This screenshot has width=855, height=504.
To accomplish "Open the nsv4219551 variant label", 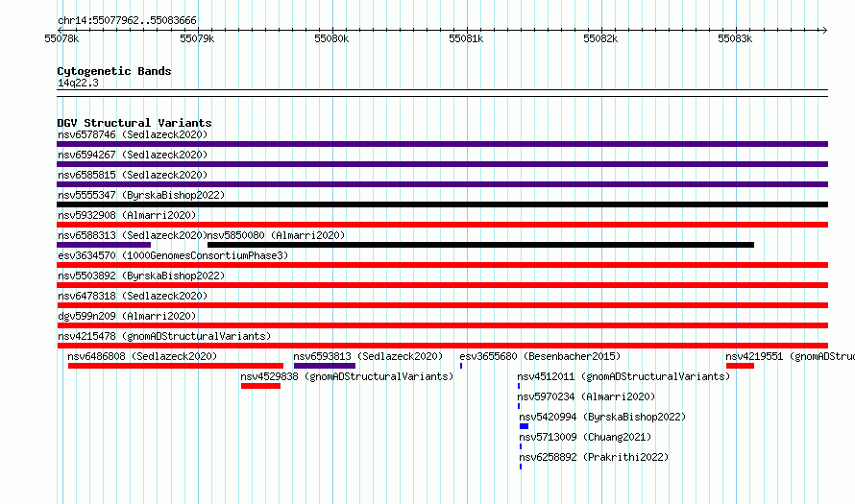I will coord(790,356).
